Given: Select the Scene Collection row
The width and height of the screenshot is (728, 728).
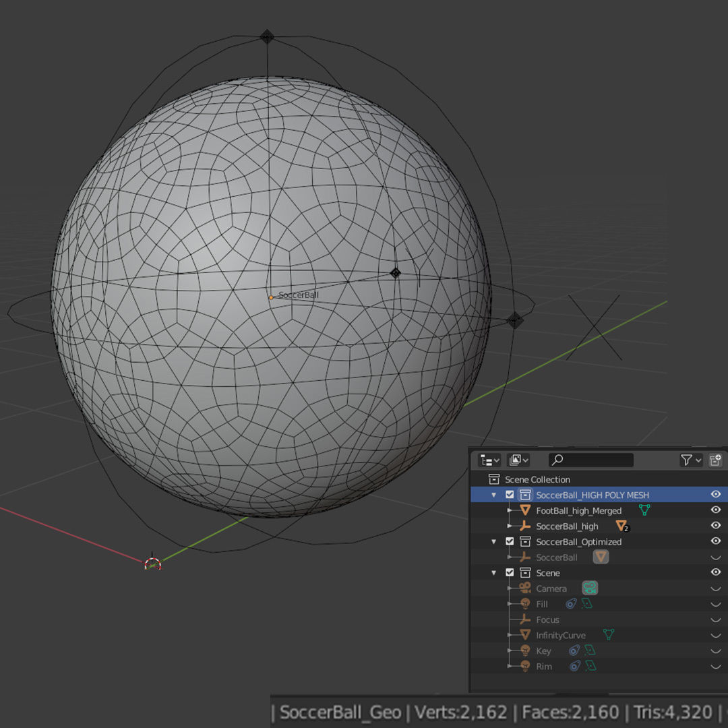Looking at the screenshot, I should (537, 479).
